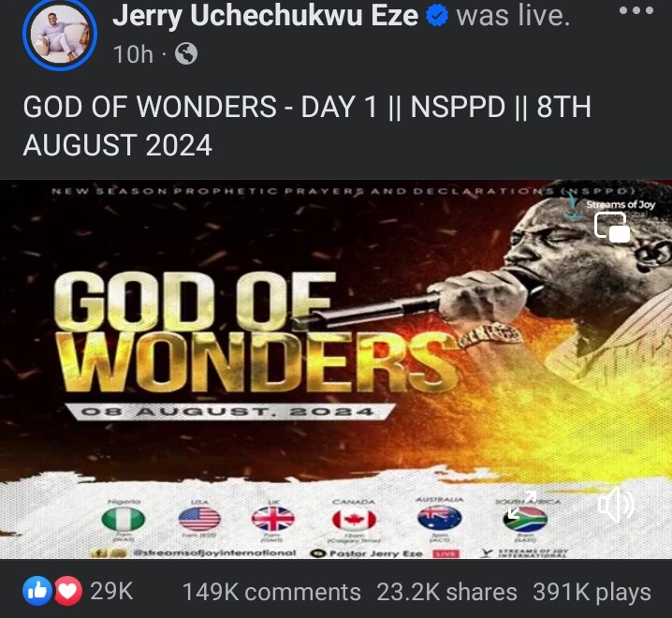Open the post caption text GOD OF WONDERS - DAY 1
This screenshot has height=618, width=672.
tap(307, 125)
